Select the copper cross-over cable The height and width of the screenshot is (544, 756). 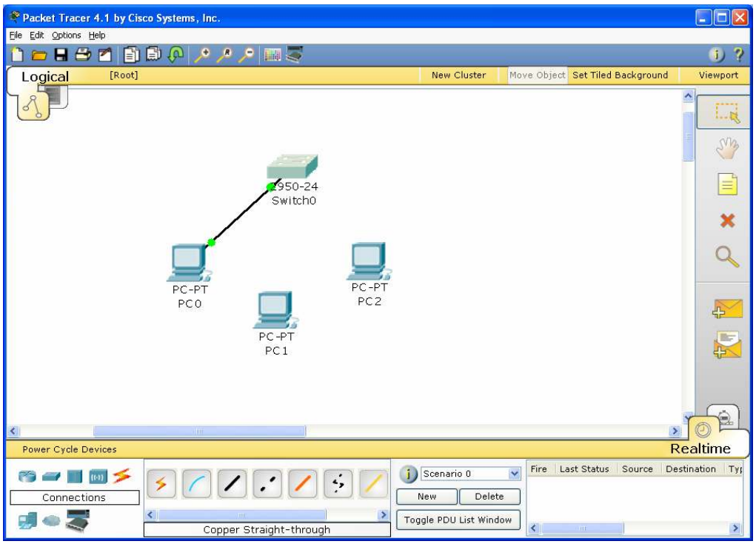[x=267, y=483]
